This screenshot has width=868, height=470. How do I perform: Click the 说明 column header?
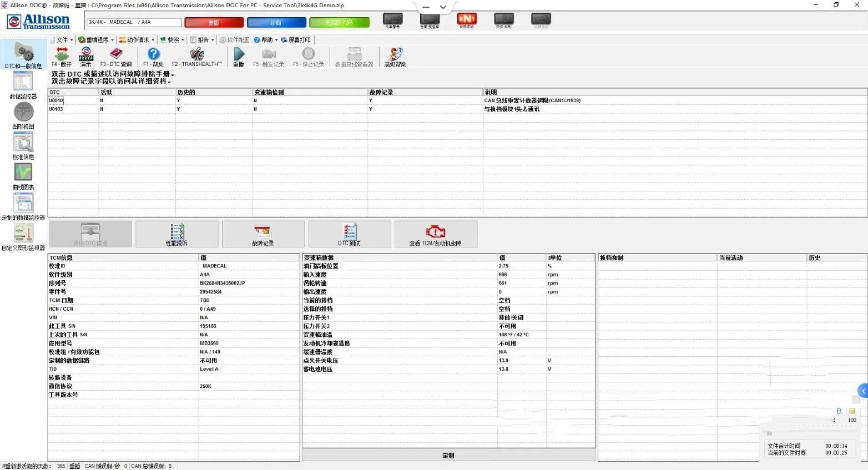675,92
